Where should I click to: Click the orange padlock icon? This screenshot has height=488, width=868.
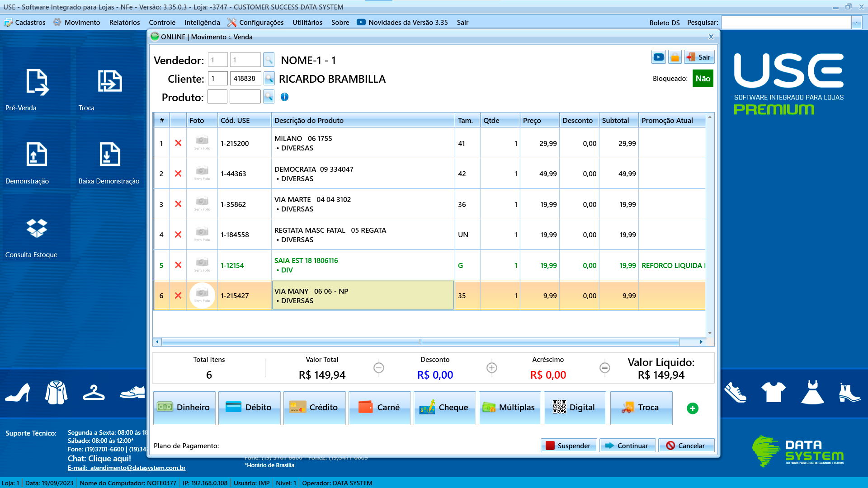click(x=675, y=57)
